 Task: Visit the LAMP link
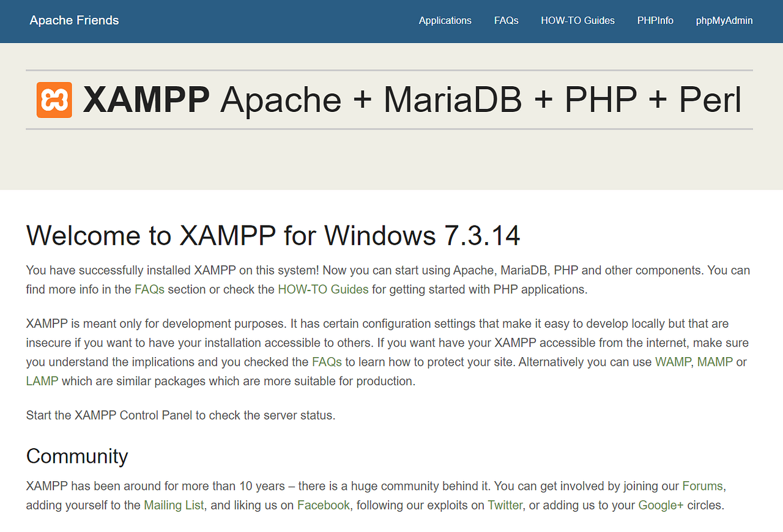coord(42,380)
